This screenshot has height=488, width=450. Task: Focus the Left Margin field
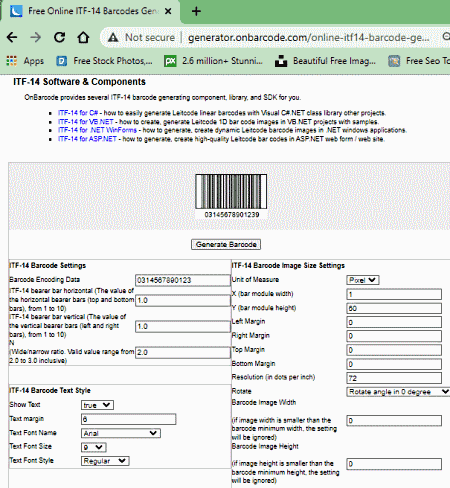point(394,322)
